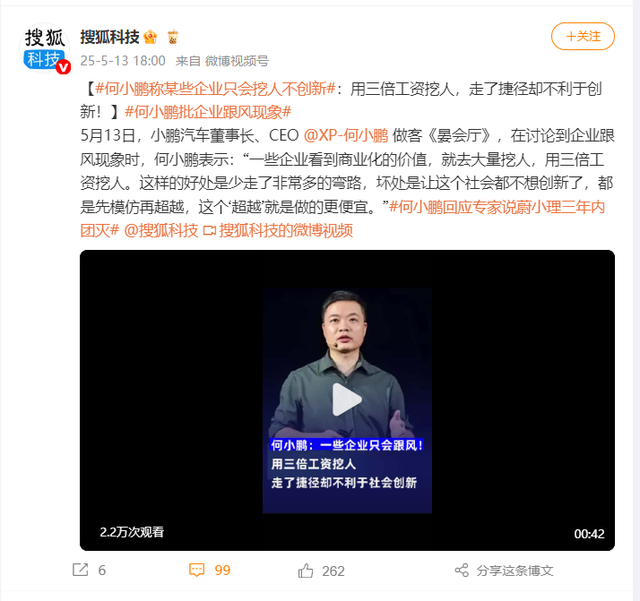Click the gold crown badge after the username
The image size is (640, 601).
point(150,37)
